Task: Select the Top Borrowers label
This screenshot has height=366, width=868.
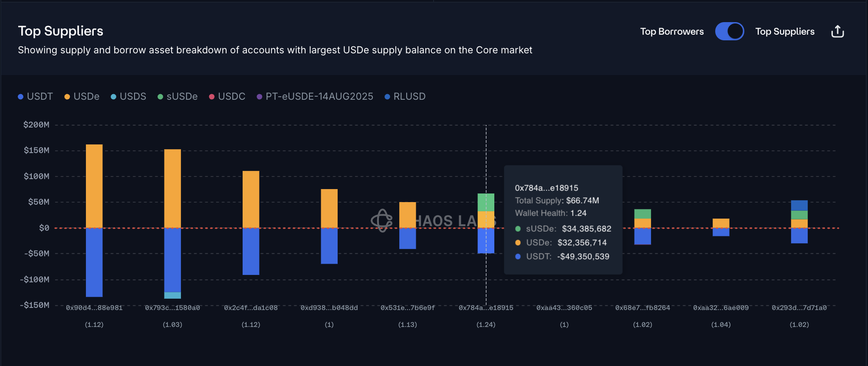Action: [x=672, y=32]
